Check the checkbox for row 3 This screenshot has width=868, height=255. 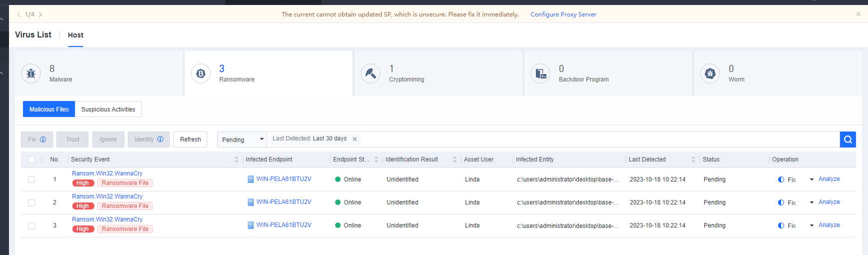(x=31, y=225)
